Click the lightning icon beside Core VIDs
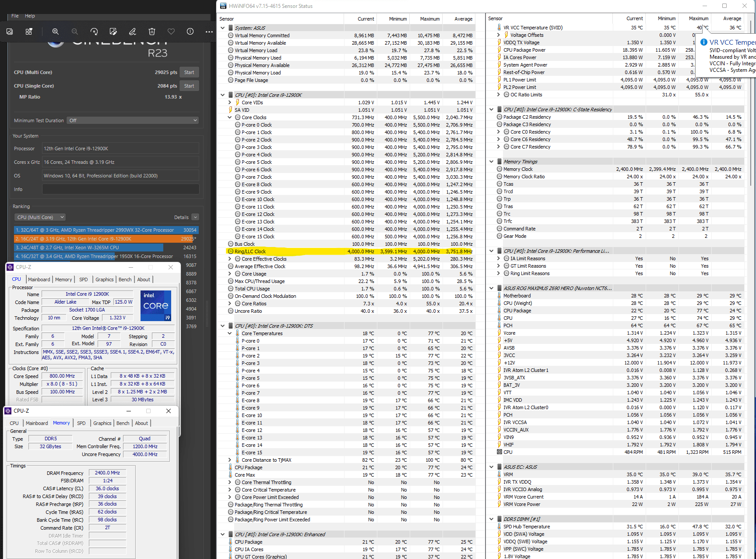 238,103
